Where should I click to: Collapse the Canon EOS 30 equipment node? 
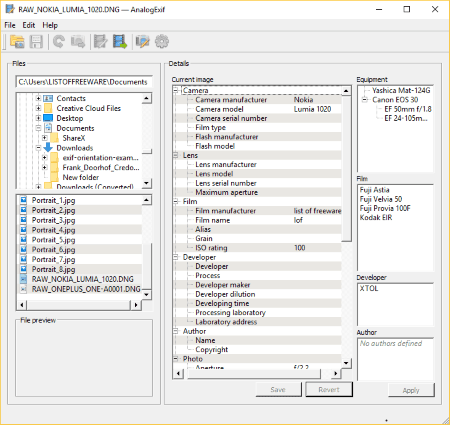coord(365,99)
